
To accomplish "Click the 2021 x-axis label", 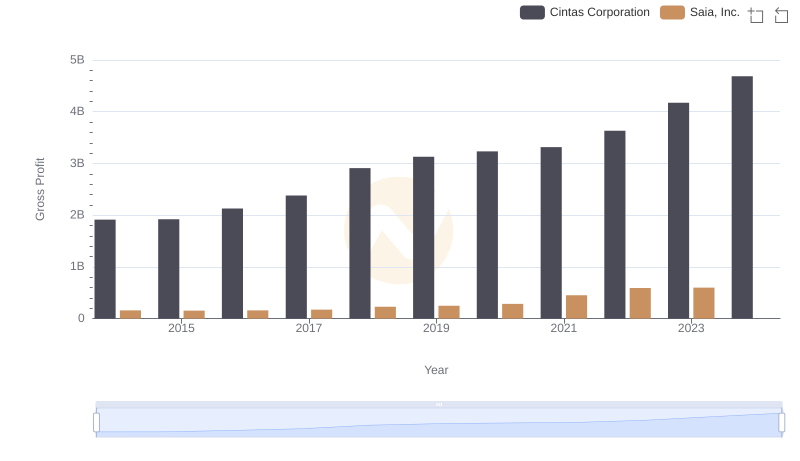I will click(x=563, y=328).
